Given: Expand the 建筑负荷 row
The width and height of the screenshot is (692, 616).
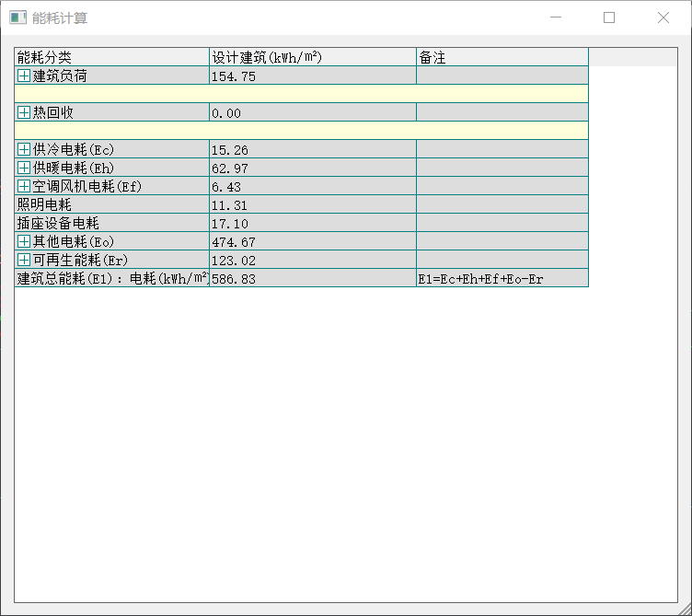Looking at the screenshot, I should 24,76.
